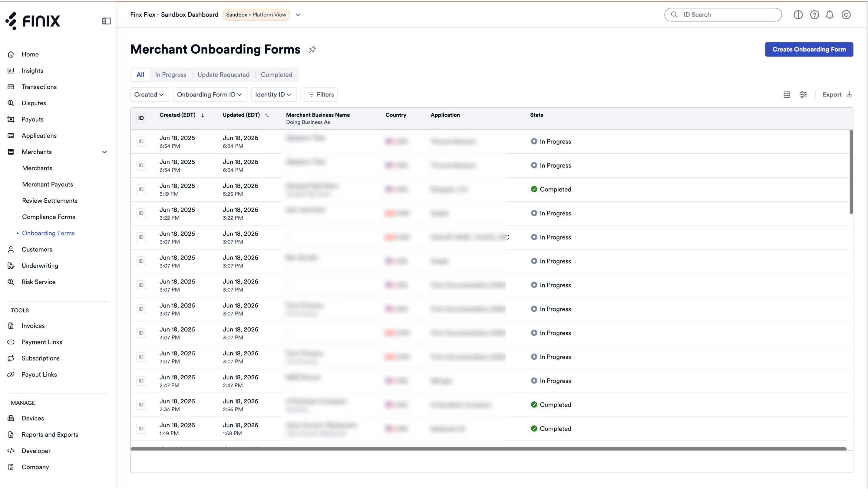The image size is (868, 490).
Task: Open Company in sidebar
Action: 35,467
